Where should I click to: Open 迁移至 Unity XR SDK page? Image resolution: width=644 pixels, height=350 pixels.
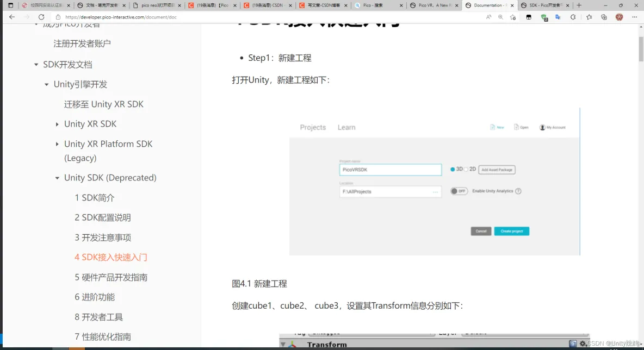tap(104, 104)
